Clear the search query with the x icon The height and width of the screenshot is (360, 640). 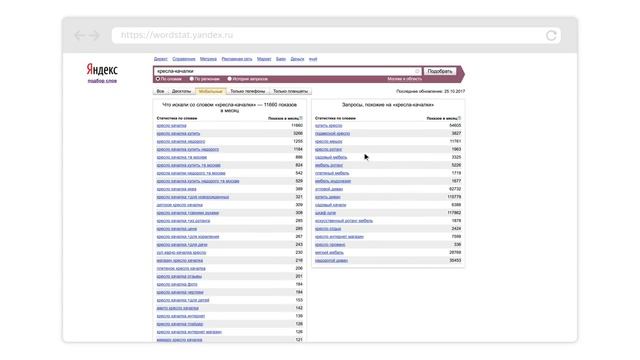pyautogui.click(x=417, y=71)
